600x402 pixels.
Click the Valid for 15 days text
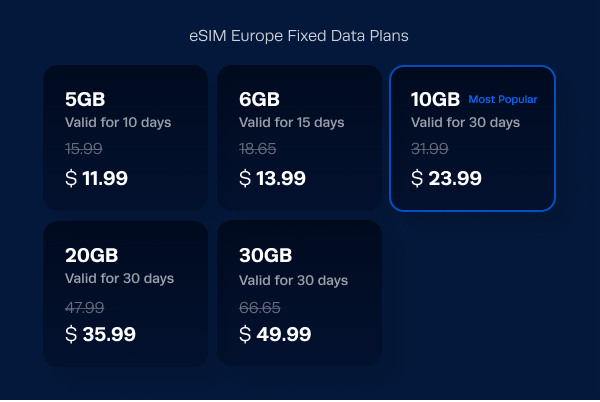pos(292,122)
